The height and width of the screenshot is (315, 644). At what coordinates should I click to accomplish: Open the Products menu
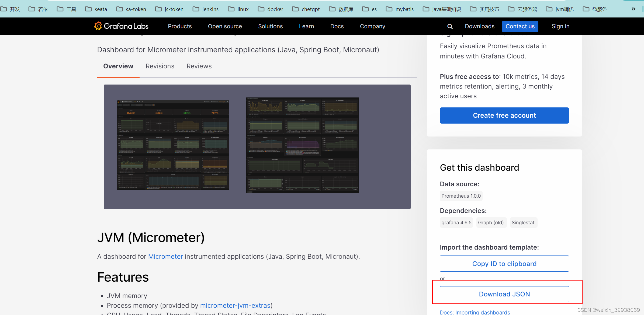180,26
